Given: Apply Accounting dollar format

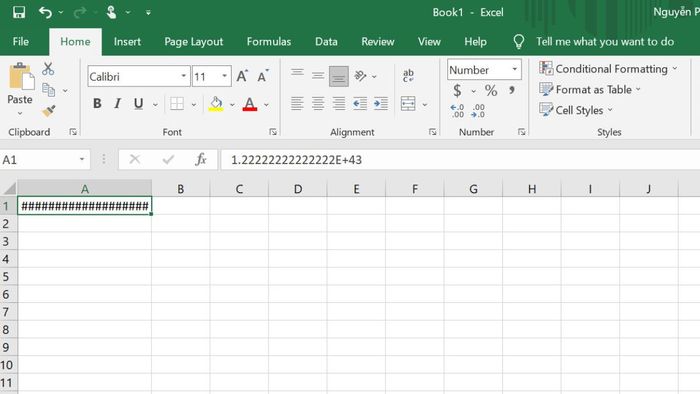Looking at the screenshot, I should click(457, 91).
